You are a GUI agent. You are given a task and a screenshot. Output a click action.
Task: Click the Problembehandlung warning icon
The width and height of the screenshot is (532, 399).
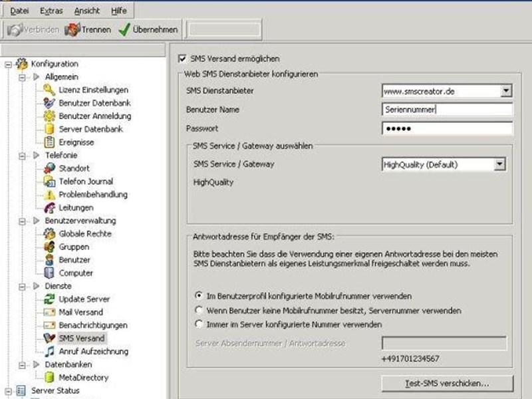click(49, 195)
